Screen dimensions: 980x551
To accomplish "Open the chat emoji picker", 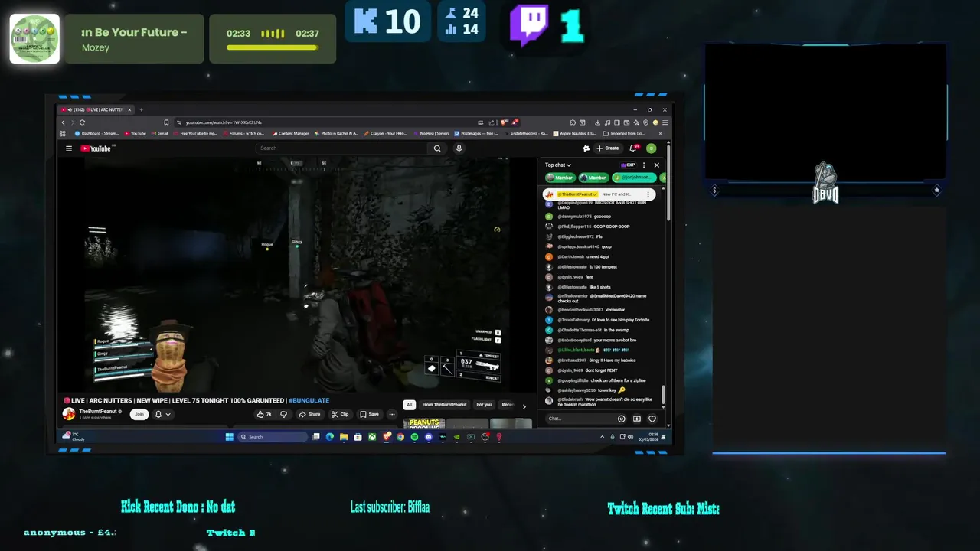I will pos(621,419).
